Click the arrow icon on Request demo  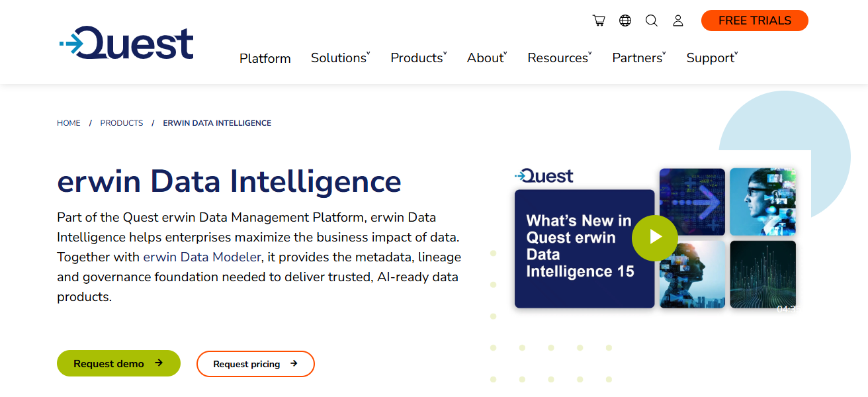click(159, 363)
